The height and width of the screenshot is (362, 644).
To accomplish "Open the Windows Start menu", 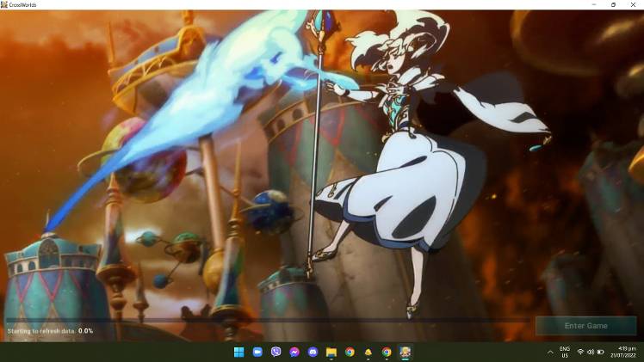I will pyautogui.click(x=238, y=353).
